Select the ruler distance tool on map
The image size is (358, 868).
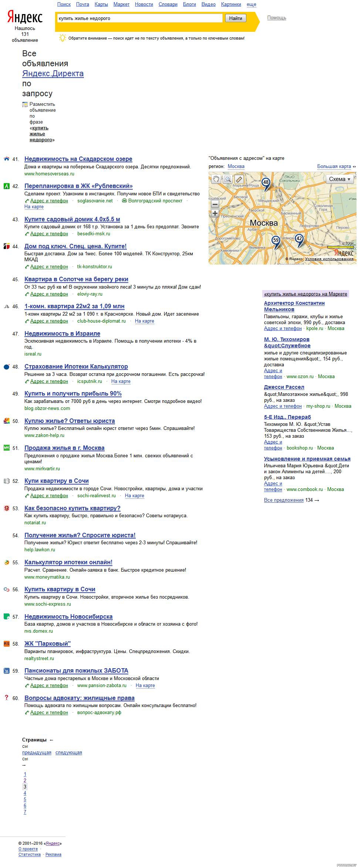239,179
